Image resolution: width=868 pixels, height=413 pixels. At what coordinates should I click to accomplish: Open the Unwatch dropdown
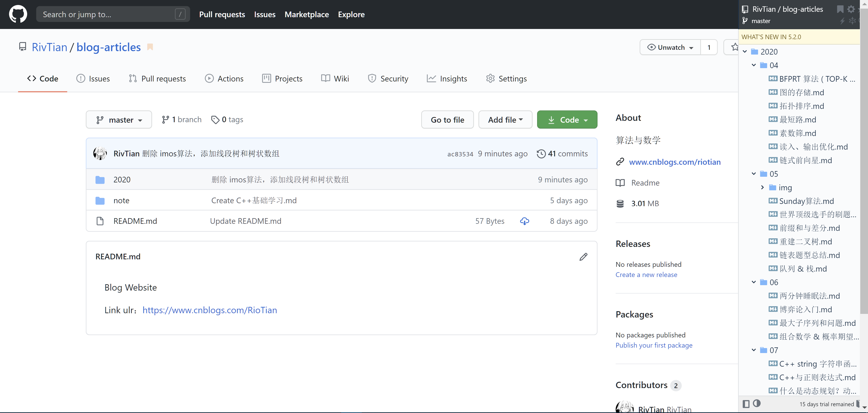670,47
